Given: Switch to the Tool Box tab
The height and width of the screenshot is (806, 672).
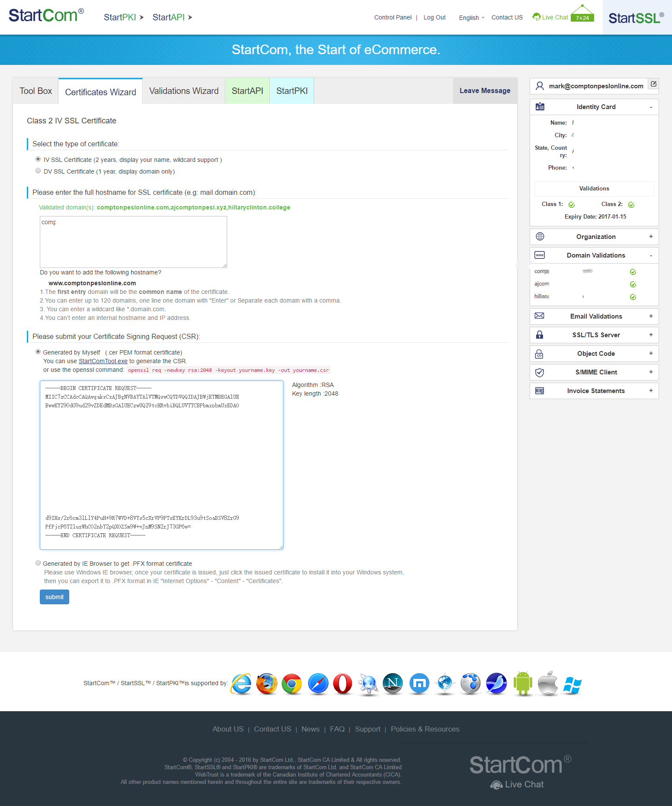Looking at the screenshot, I should (x=36, y=91).
